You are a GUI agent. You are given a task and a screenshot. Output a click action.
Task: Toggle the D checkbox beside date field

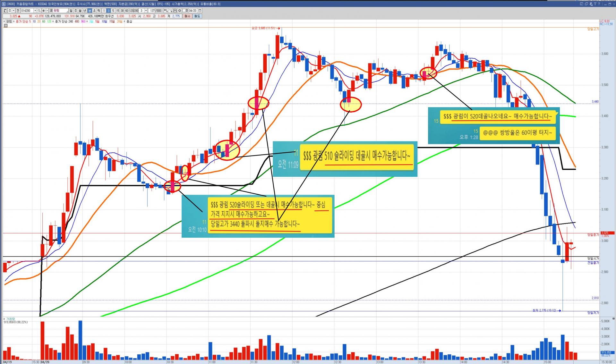click(184, 11)
